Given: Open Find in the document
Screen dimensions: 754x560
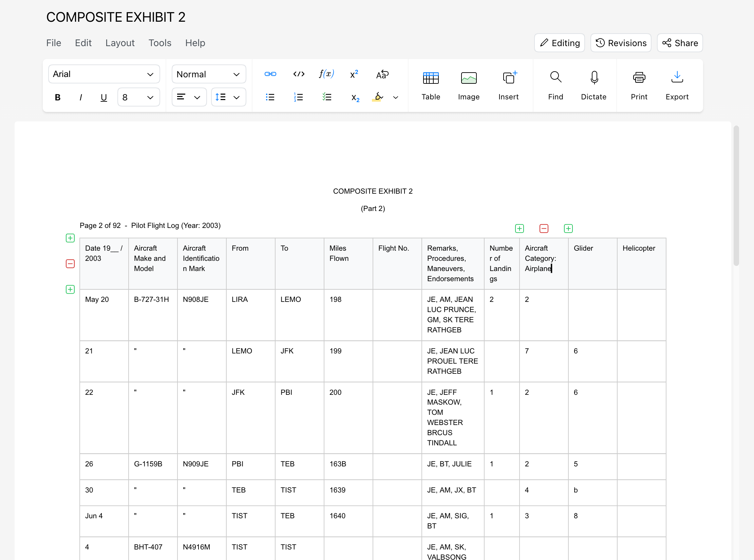Looking at the screenshot, I should 556,85.
